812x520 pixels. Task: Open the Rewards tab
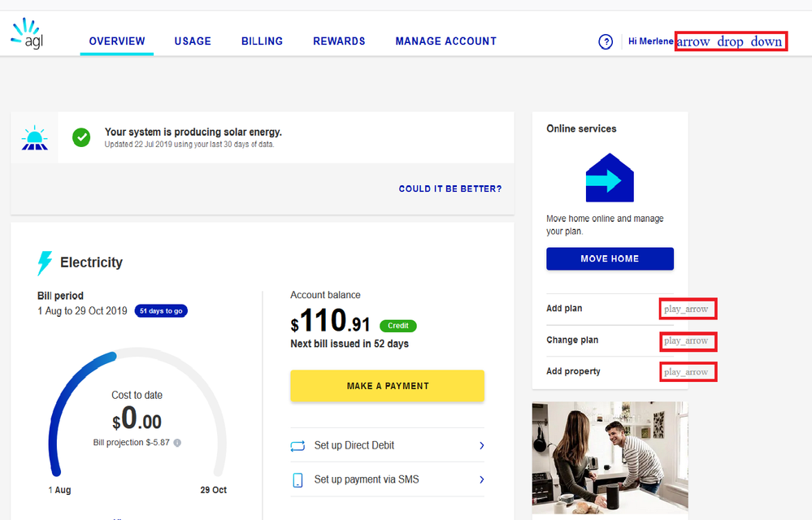[339, 41]
